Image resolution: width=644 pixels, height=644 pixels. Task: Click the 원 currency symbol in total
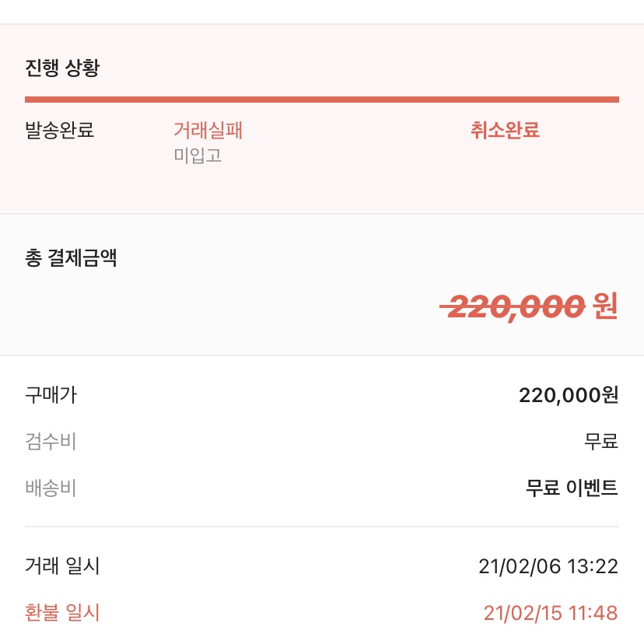tap(605, 306)
